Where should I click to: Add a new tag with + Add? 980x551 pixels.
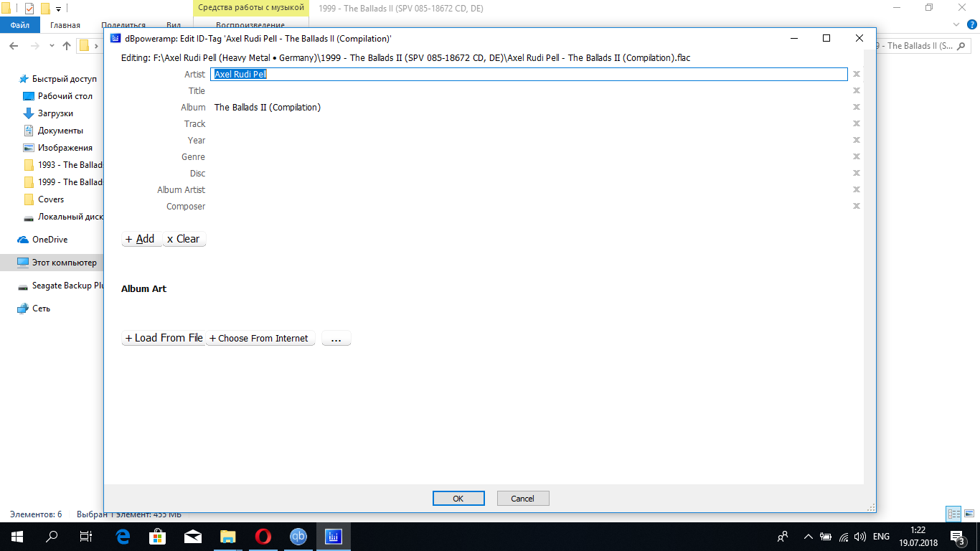141,239
